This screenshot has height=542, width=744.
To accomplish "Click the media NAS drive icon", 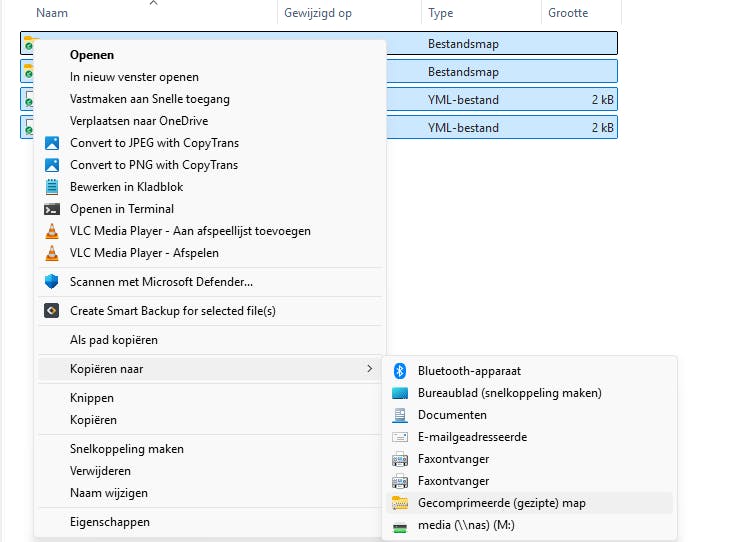I will point(400,526).
